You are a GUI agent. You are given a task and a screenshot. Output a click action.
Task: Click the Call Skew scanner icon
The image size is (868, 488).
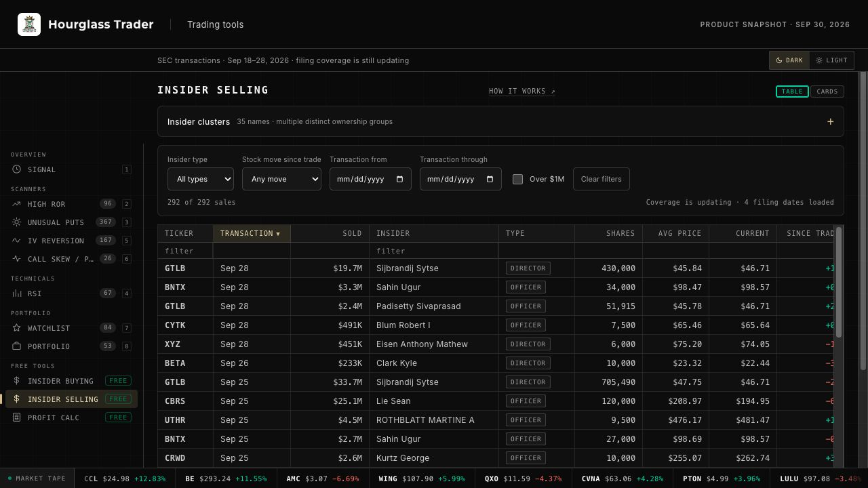point(16,259)
